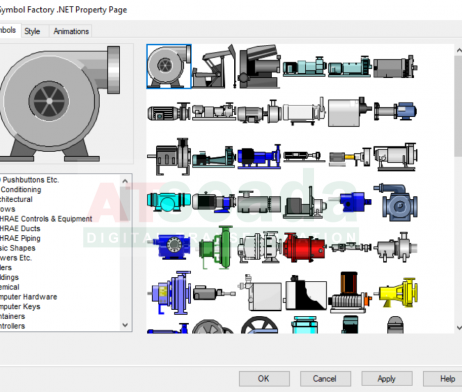The width and height of the screenshot is (462, 392).
Task: Pick the pump with blue motor end
Action: [395, 111]
